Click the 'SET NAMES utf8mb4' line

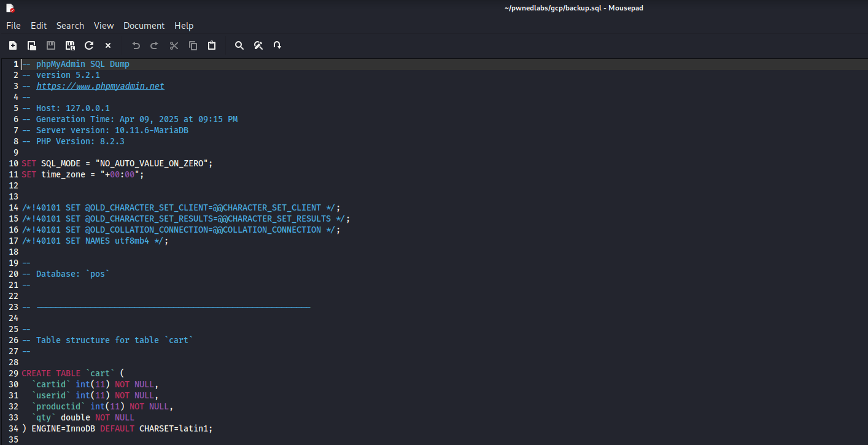(x=95, y=241)
